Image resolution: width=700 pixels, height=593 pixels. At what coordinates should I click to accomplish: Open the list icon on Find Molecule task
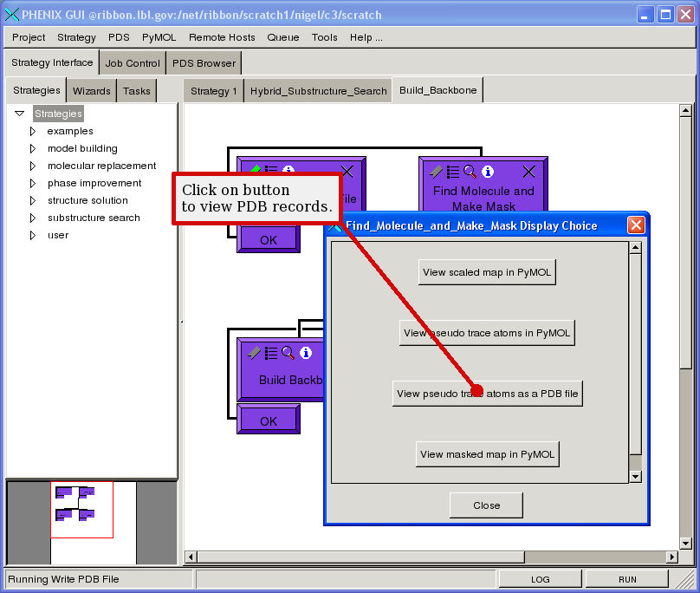pos(452,172)
